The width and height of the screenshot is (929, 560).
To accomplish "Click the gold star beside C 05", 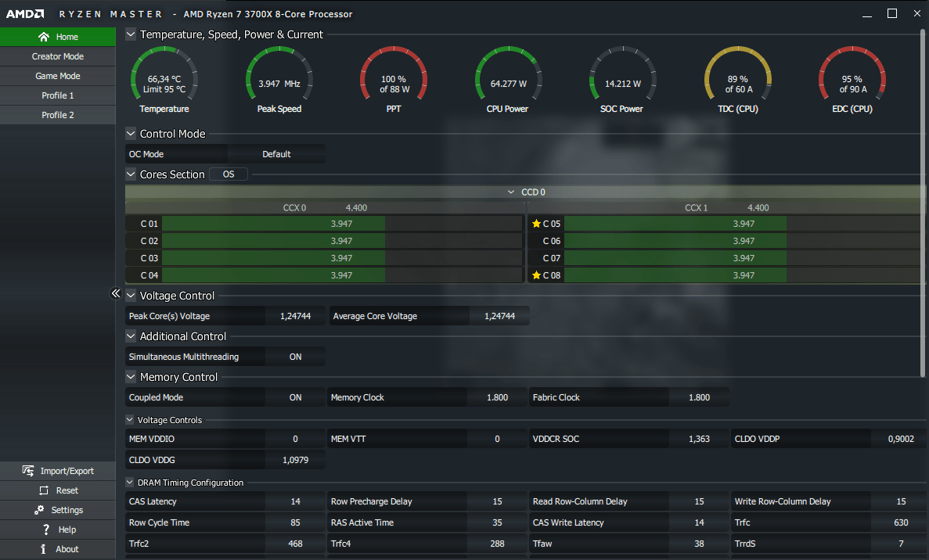I will click(536, 224).
